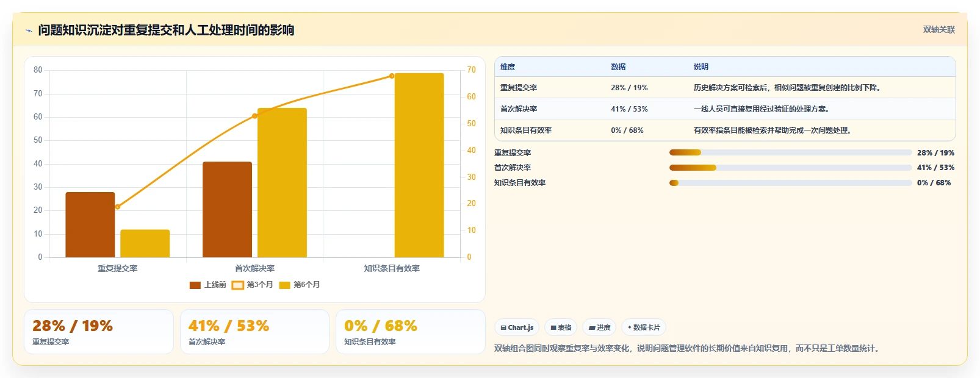The image size is (980, 378).
Task: Click the line point above 重复提交率 in chart
Action: click(118, 207)
